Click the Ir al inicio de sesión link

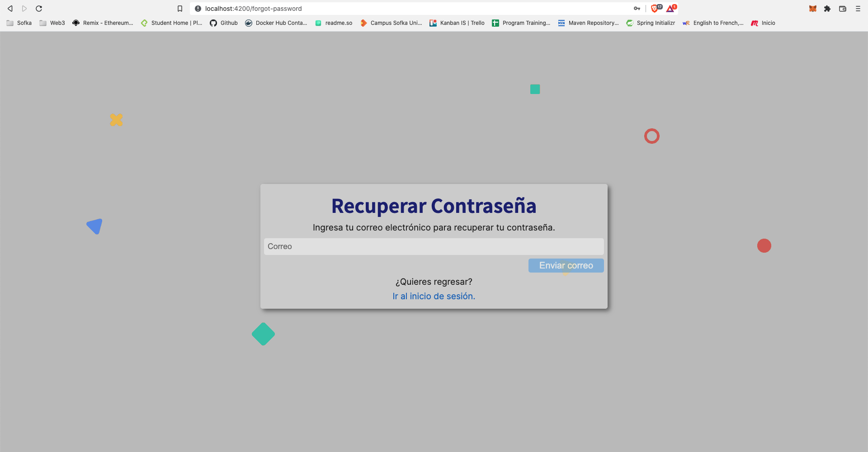[434, 296]
